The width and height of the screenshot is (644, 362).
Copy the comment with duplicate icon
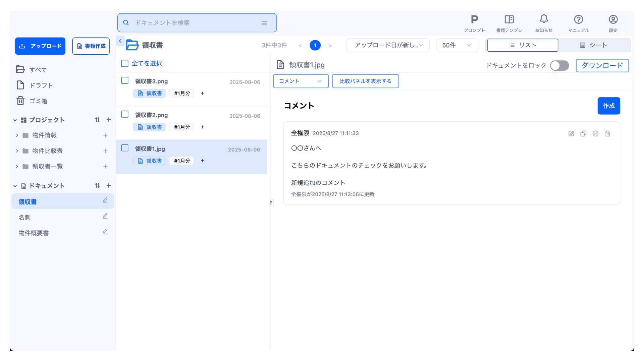tap(583, 134)
